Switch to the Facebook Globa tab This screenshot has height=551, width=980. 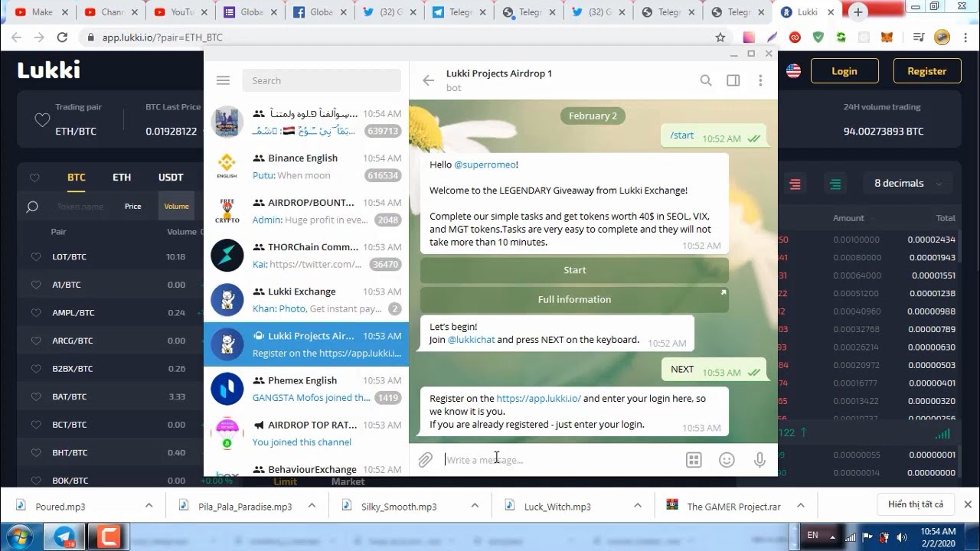point(321,12)
